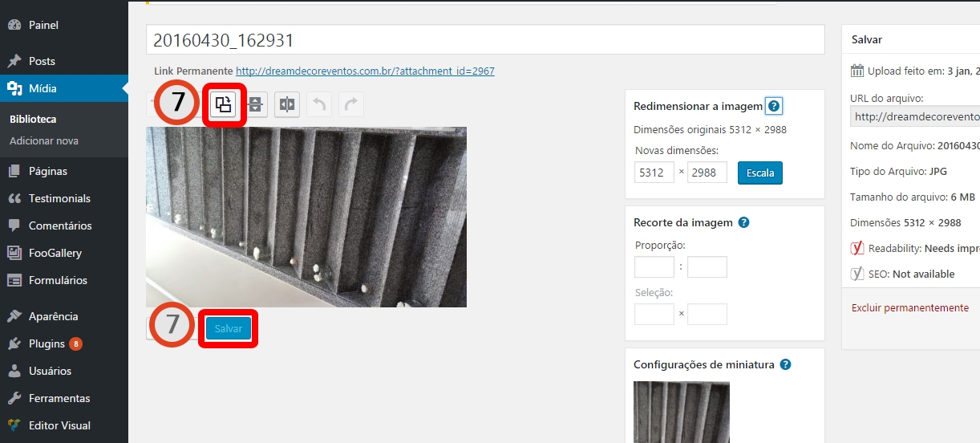
Task: Select Adicionar nova under Mídia
Action: (44, 140)
